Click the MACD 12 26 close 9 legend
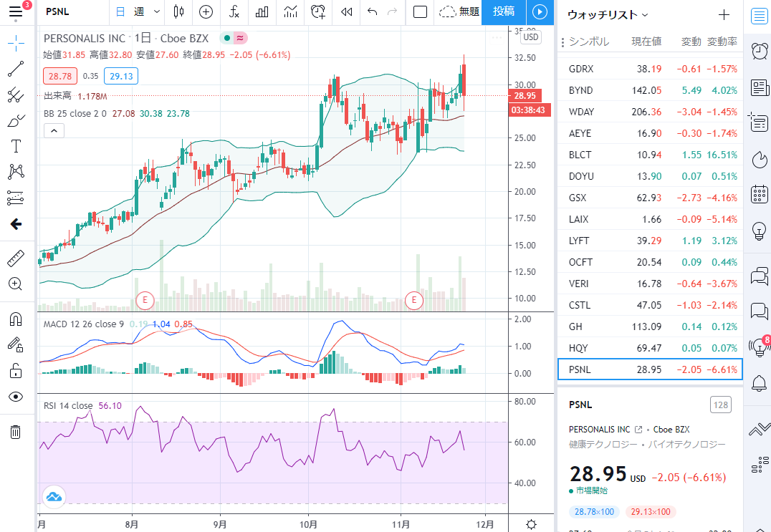The width and height of the screenshot is (771, 532). (x=84, y=324)
